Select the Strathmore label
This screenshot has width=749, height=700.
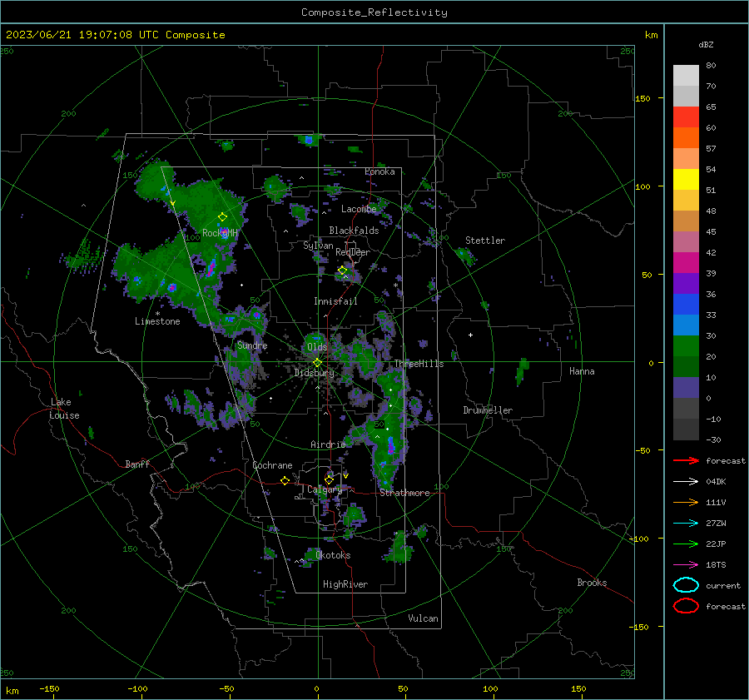pos(404,493)
